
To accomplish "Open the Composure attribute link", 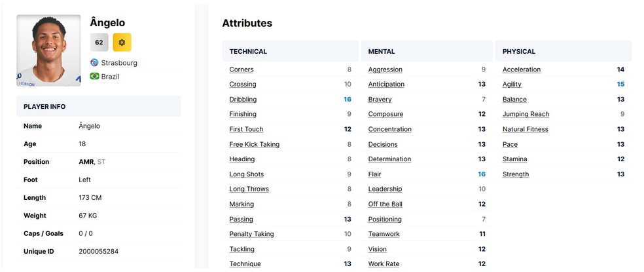I will click(x=385, y=114).
